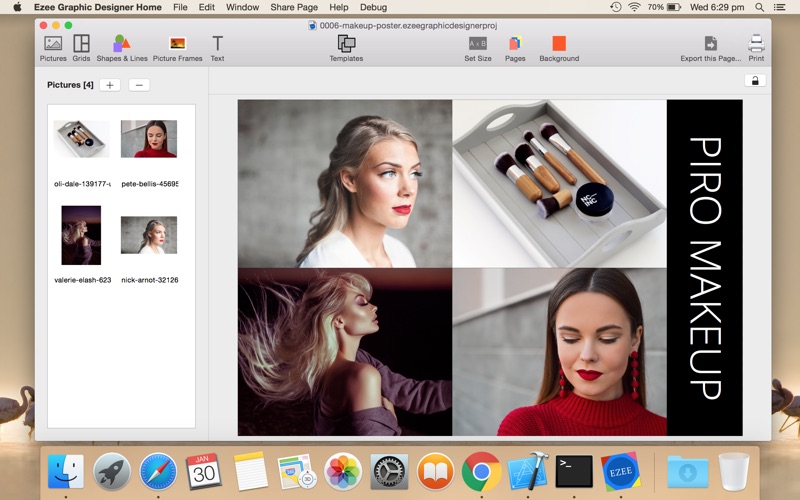This screenshot has width=800, height=500.
Task: Open Trash from the dock
Action: (x=734, y=471)
